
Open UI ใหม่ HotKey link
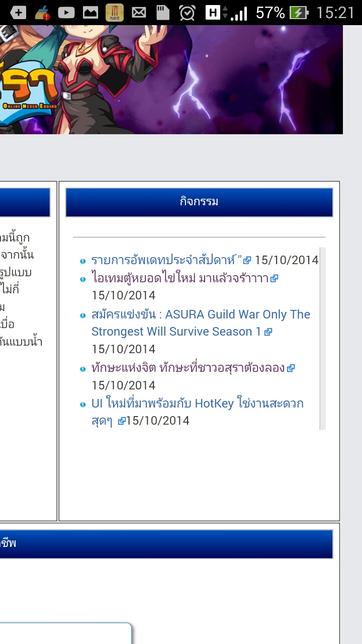pos(197,412)
